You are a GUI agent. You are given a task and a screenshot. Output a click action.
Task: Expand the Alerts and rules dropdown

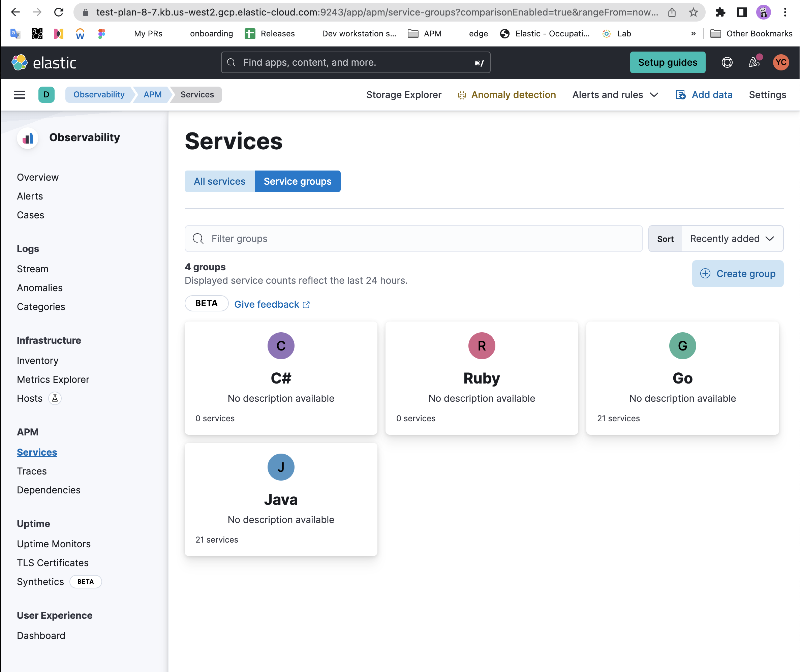tap(615, 94)
